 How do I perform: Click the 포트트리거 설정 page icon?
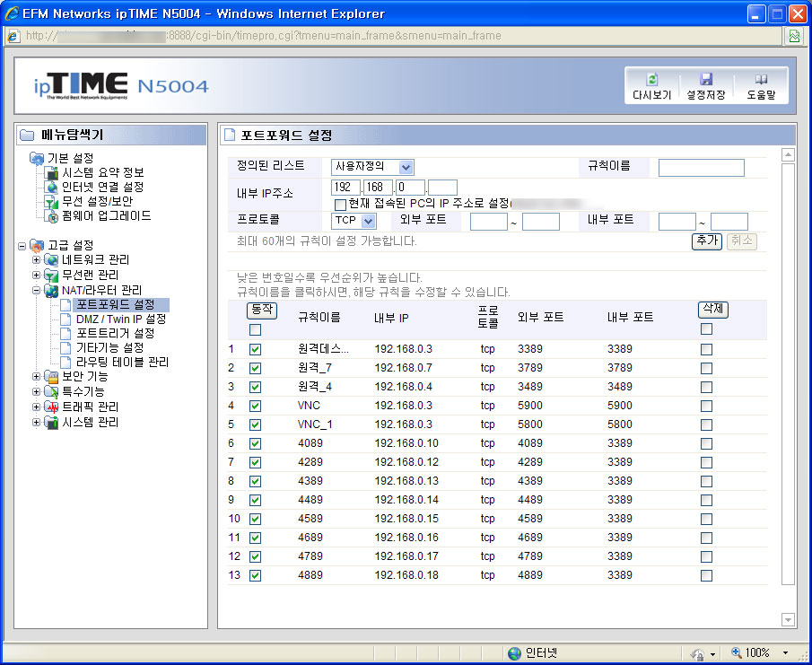point(65,334)
